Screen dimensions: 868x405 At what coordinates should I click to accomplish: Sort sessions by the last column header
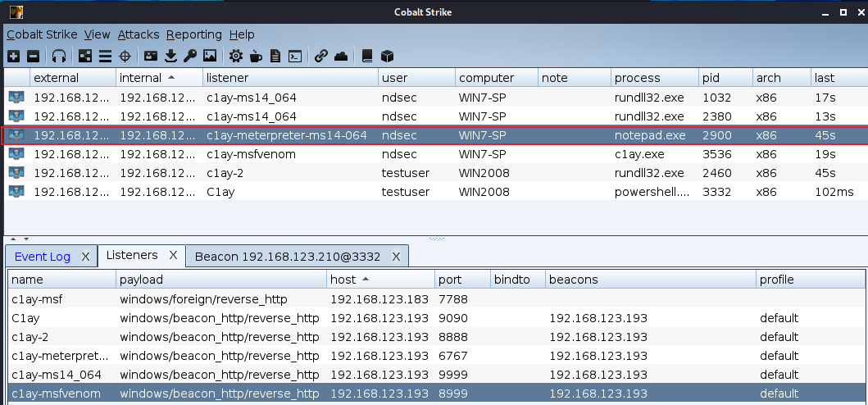(x=838, y=78)
